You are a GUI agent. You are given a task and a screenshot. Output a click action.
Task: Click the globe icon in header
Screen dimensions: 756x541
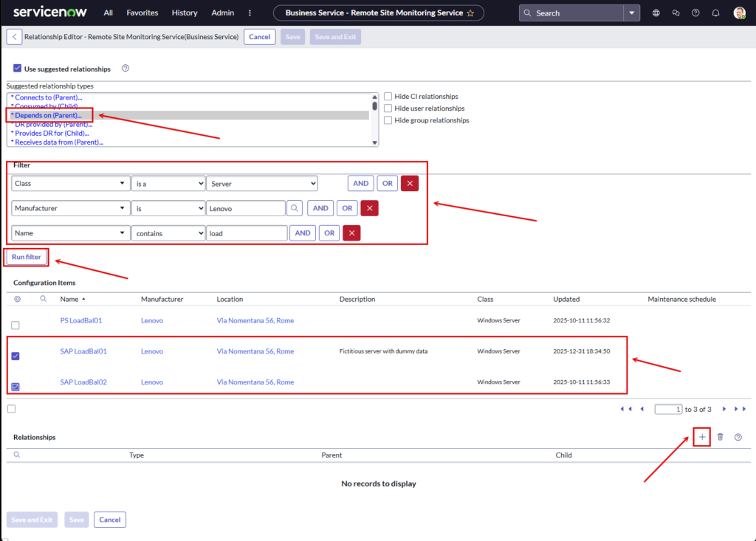(656, 13)
